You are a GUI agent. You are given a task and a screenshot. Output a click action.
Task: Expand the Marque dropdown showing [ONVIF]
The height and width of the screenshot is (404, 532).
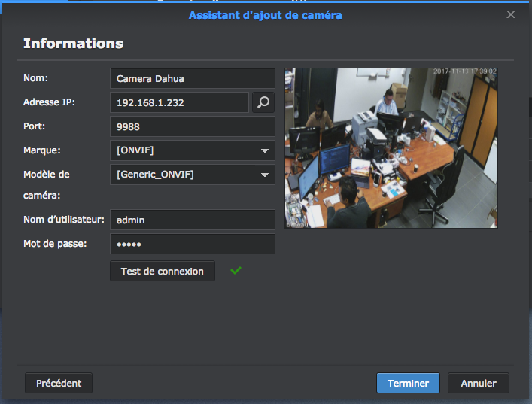click(264, 150)
